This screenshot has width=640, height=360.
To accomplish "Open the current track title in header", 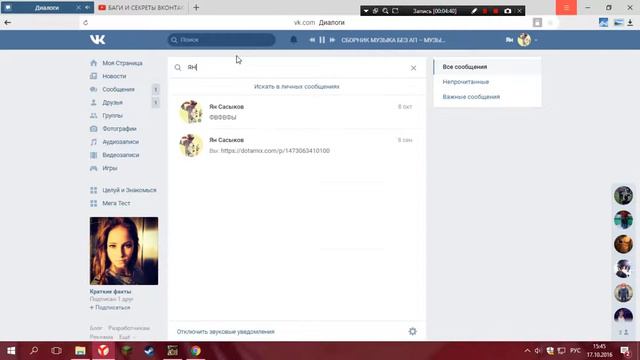I will pyautogui.click(x=393, y=40).
